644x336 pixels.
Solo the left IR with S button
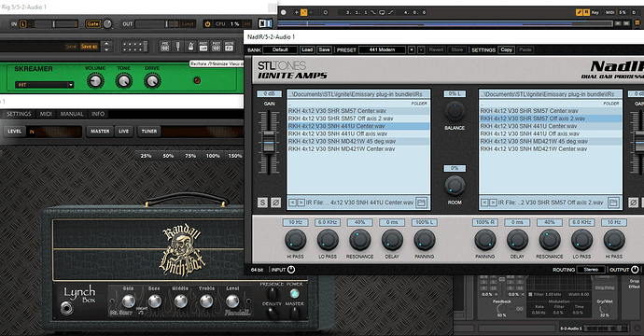pos(262,203)
